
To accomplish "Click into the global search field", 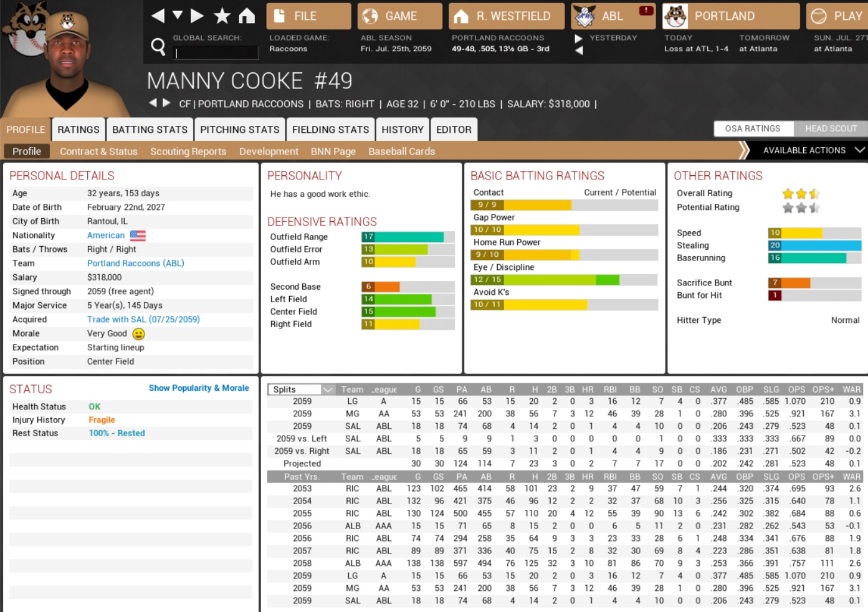I will 215,53.
